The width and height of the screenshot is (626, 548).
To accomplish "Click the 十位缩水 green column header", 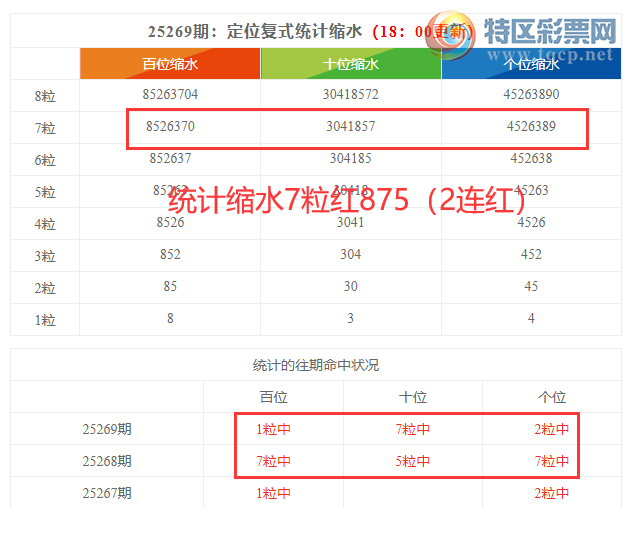I will click(351, 63).
